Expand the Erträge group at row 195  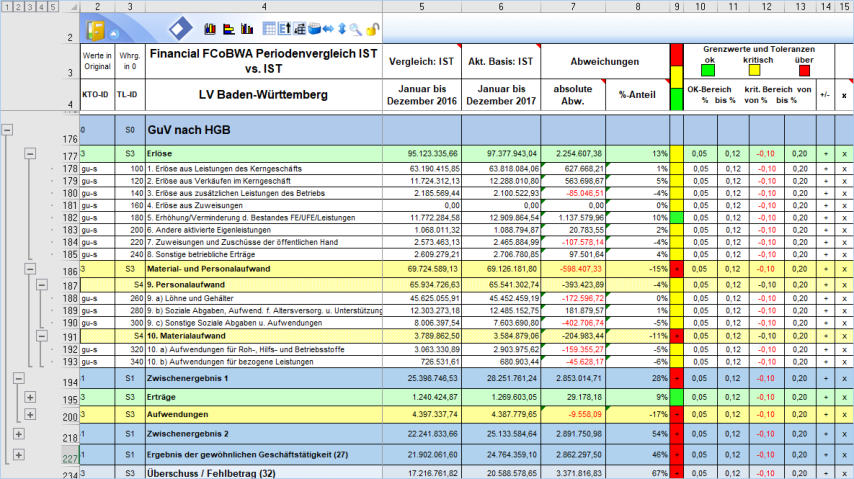pyautogui.click(x=30, y=399)
